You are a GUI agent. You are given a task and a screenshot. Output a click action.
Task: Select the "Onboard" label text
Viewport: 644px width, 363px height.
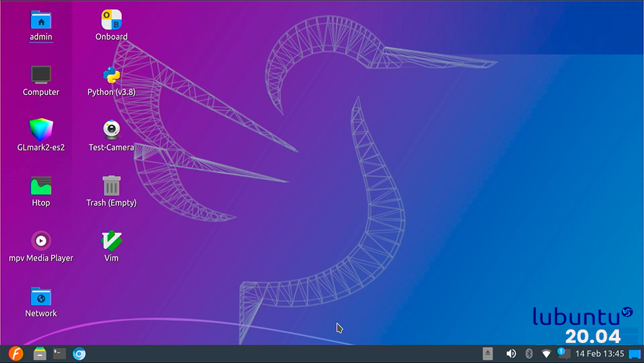point(111,37)
